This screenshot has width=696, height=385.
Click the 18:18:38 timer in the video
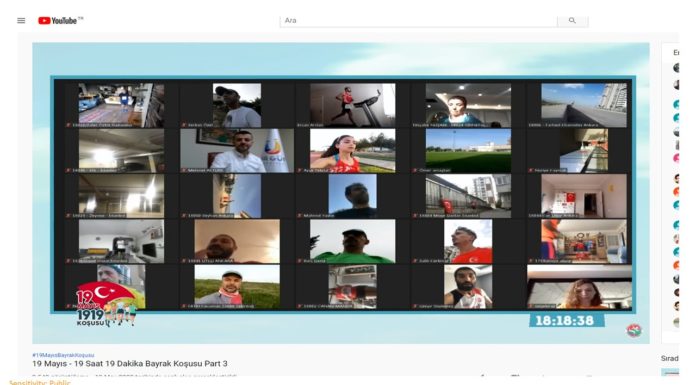coord(566,321)
